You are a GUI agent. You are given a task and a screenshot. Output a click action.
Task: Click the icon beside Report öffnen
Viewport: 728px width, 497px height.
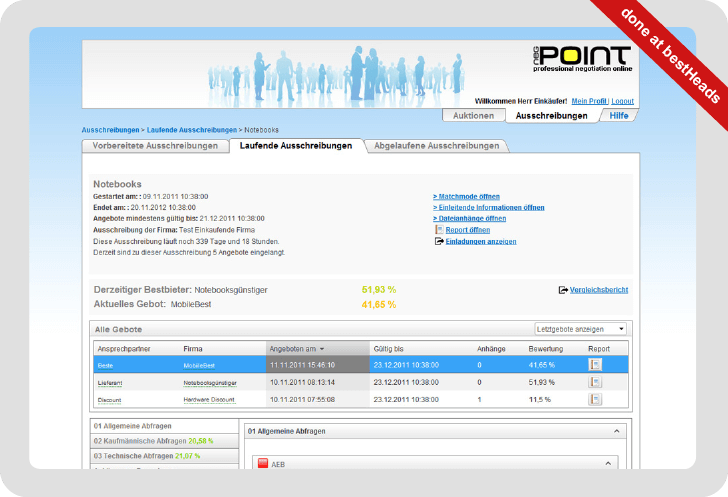pyautogui.click(x=439, y=229)
